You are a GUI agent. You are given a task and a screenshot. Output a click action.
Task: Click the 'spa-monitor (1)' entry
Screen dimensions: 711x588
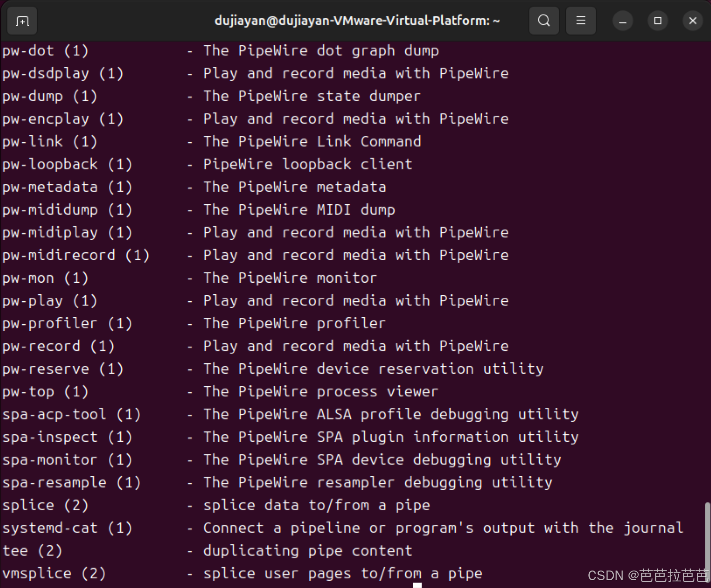point(67,460)
